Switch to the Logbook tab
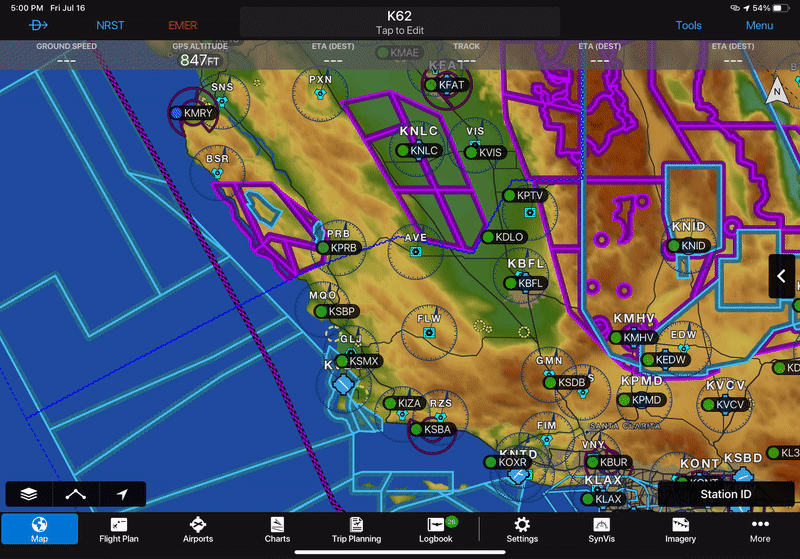The width and height of the screenshot is (800, 559). pos(436,529)
